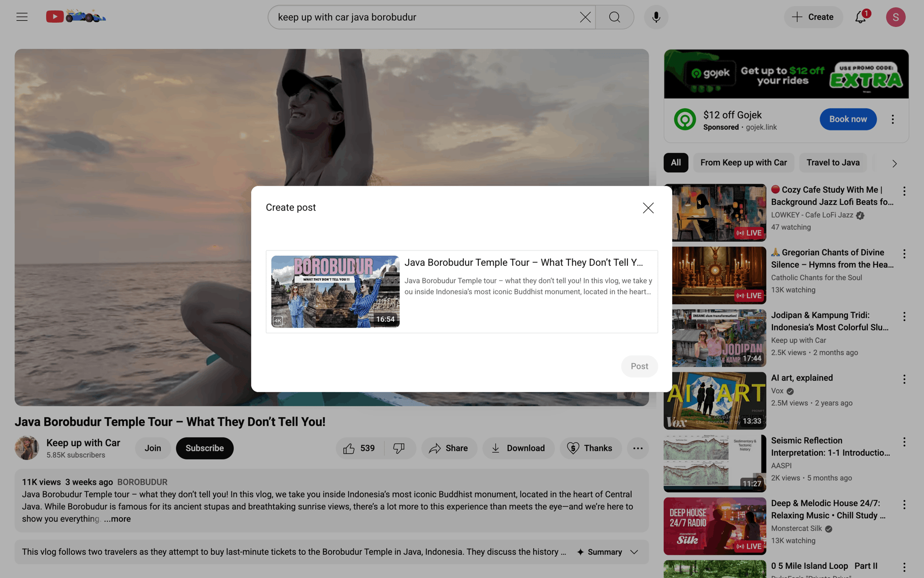924x578 pixels.
Task: Dislike the video with thumbs down
Action: coord(399,448)
